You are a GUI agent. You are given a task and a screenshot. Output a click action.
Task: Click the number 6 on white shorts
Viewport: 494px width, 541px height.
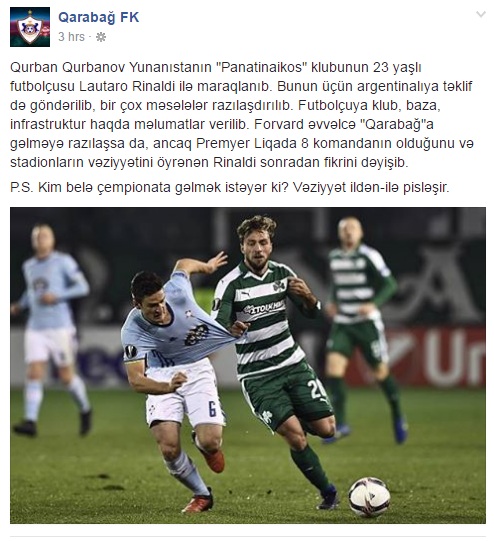pyautogui.click(x=212, y=409)
